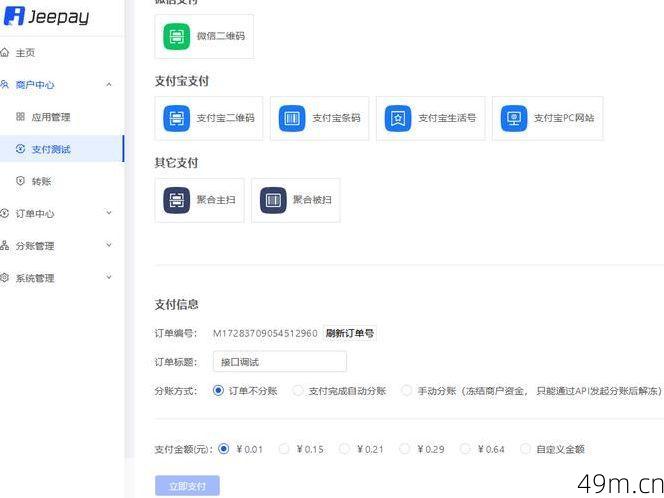664x498 pixels.
Task: Click the 支付宝生活号 card label
Action: [447, 118]
